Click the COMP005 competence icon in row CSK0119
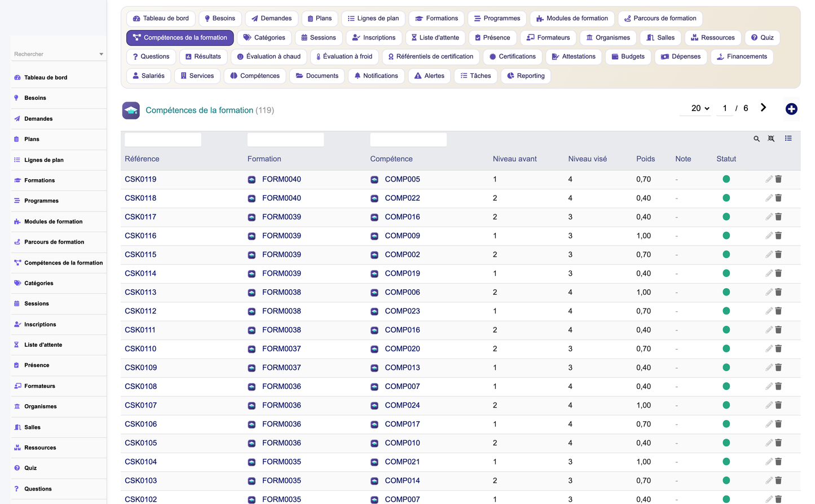Screen dimensions: 815x504 pos(375,180)
